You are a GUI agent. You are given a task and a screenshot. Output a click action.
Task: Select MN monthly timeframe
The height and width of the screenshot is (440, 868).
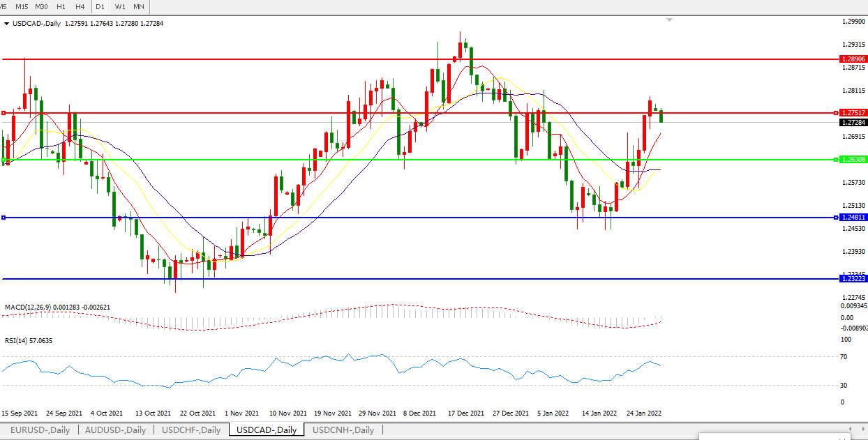(139, 6)
